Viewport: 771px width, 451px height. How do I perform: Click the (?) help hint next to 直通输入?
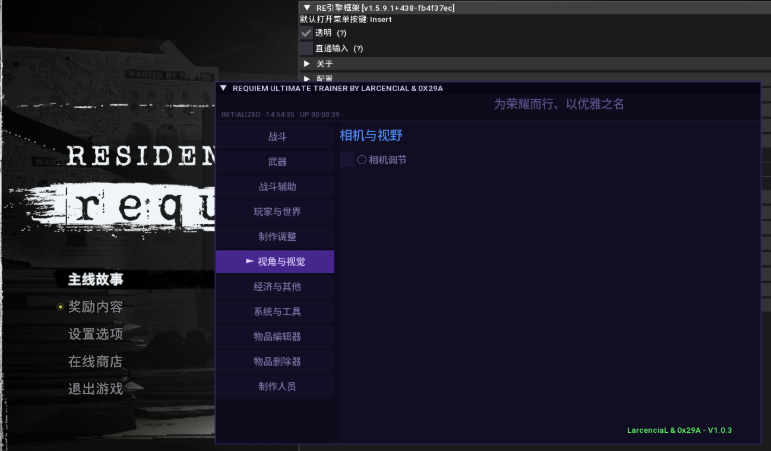(x=358, y=48)
